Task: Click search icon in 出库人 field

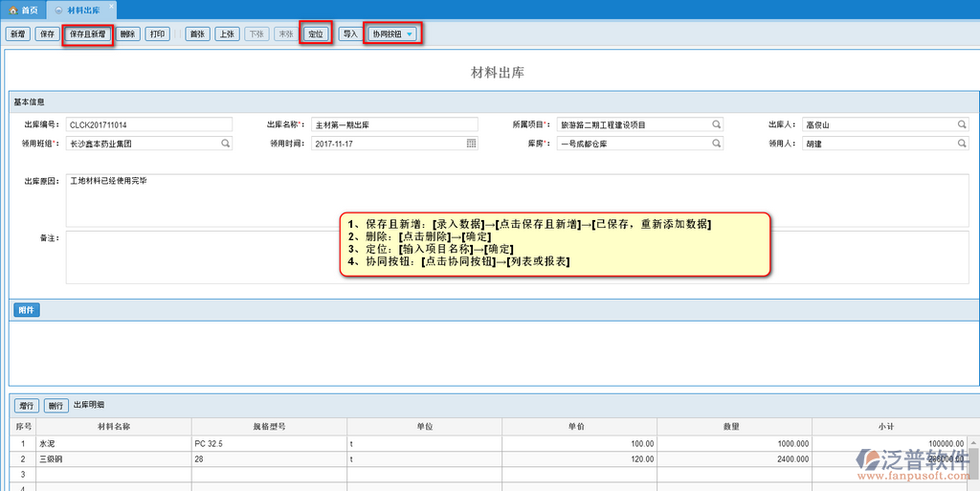Action: point(962,124)
